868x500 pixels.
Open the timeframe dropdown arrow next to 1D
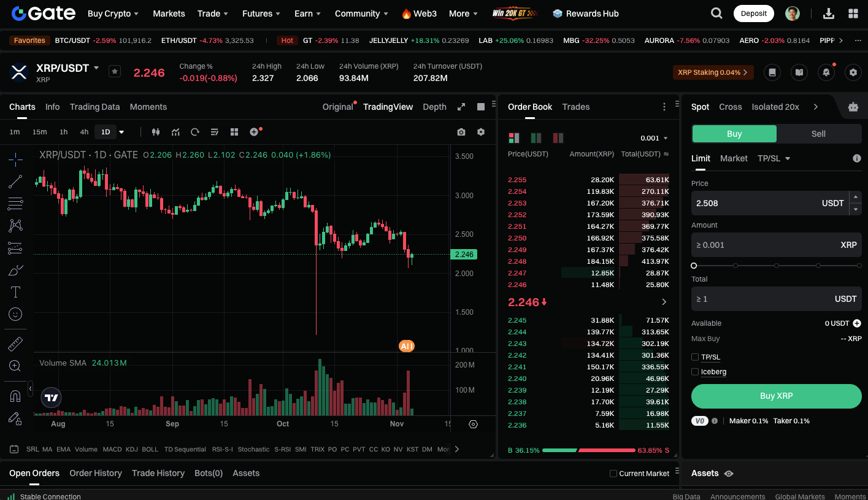pyautogui.click(x=121, y=132)
